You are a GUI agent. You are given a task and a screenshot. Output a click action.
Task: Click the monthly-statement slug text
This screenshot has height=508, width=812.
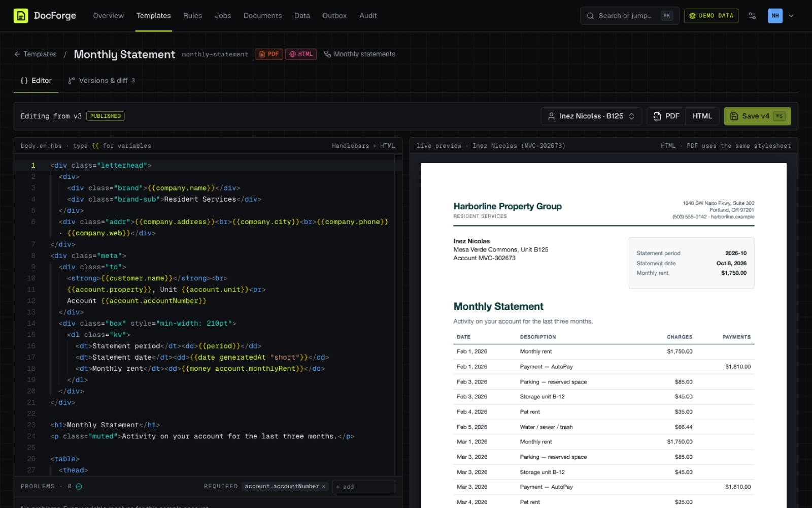[215, 54]
